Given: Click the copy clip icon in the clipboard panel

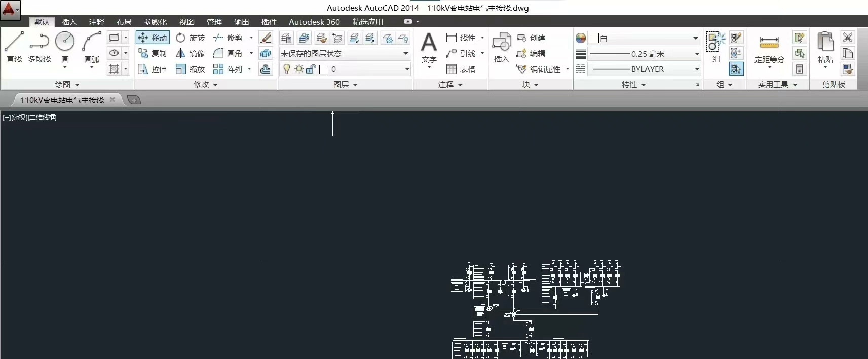Looking at the screenshot, I should 847,53.
